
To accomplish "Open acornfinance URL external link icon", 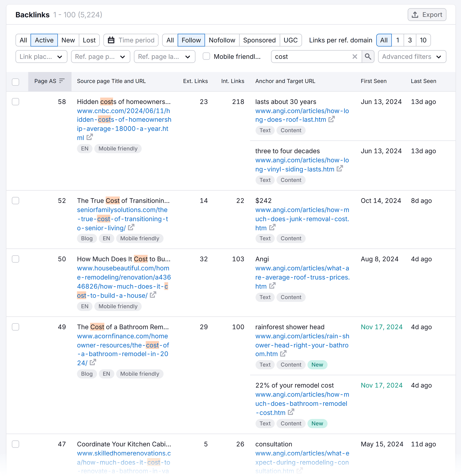I will (93, 362).
